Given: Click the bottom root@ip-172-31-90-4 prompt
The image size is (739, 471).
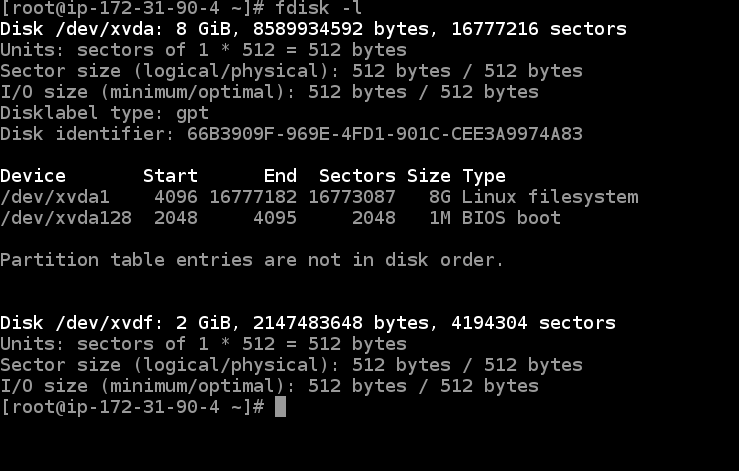Looking at the screenshot, I should [x=132, y=407].
